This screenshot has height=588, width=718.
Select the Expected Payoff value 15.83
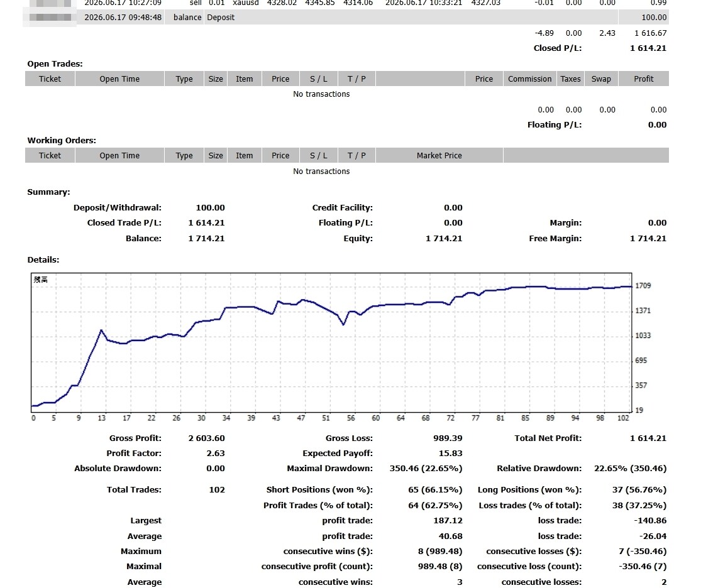pyautogui.click(x=451, y=454)
